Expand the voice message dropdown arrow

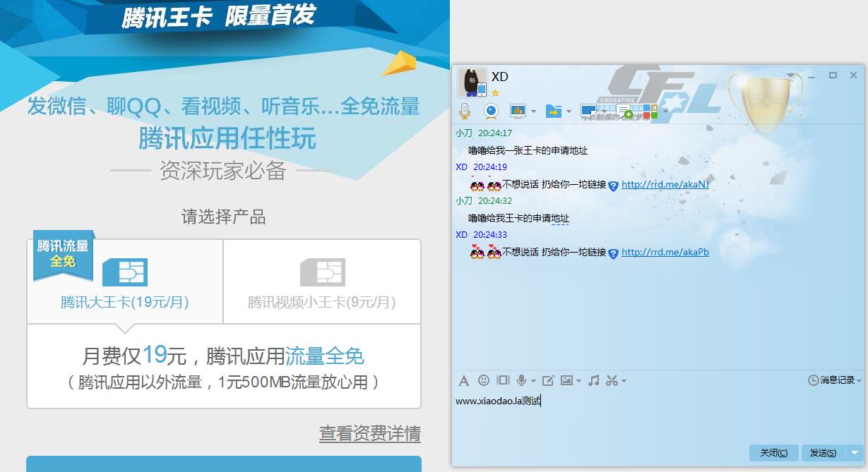(x=533, y=381)
